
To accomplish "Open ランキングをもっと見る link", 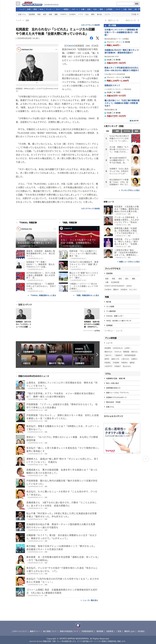I will (x=130, y=190).
